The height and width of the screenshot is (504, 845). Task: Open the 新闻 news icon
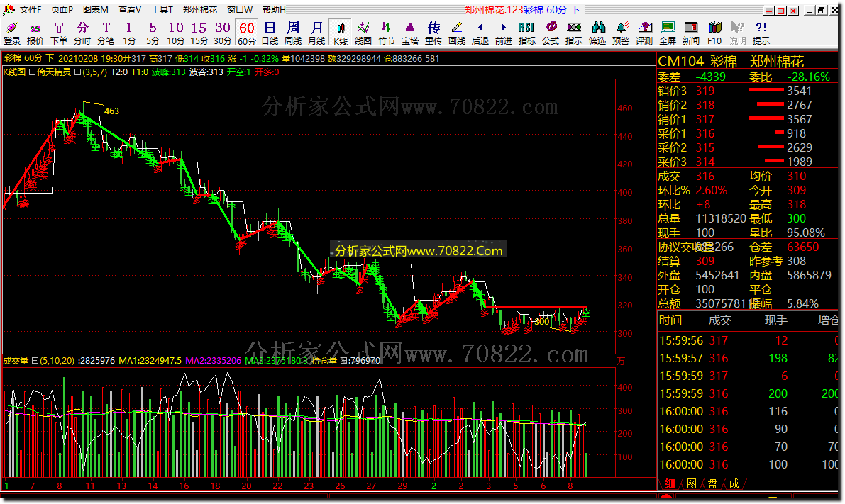click(x=691, y=33)
